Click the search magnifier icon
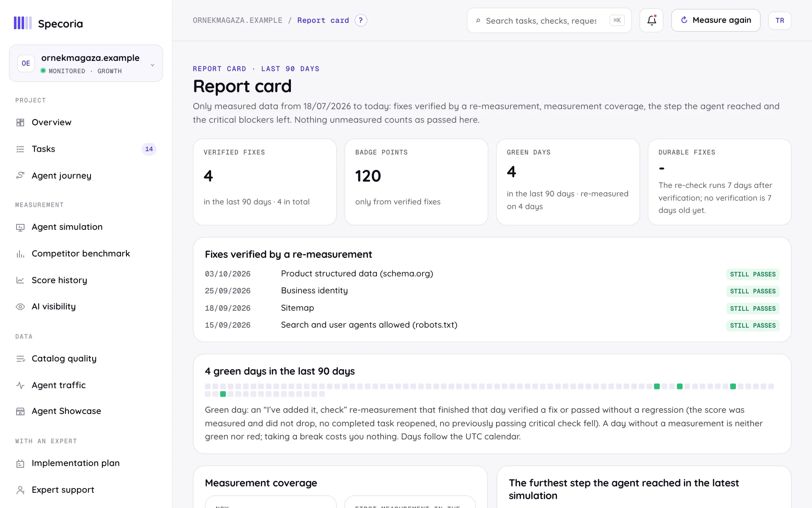 [478, 21]
